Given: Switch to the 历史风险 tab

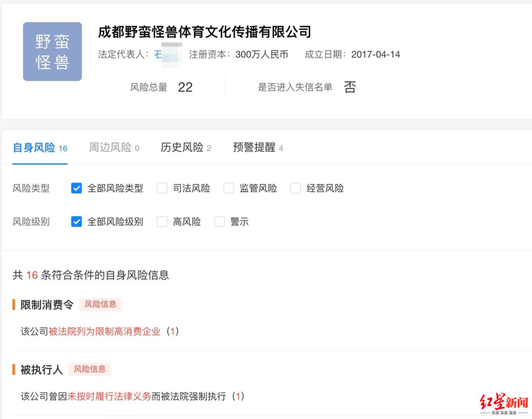Looking at the screenshot, I should [186, 147].
